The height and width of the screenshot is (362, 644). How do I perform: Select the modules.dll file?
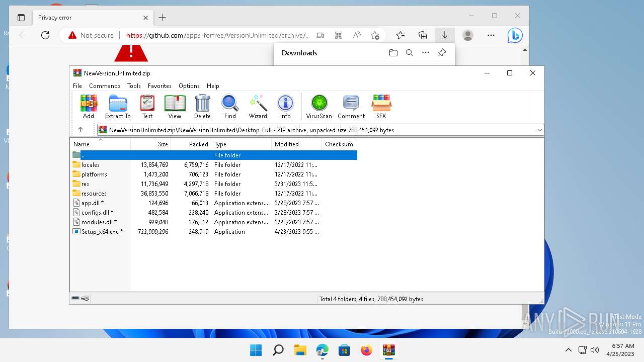coord(99,222)
